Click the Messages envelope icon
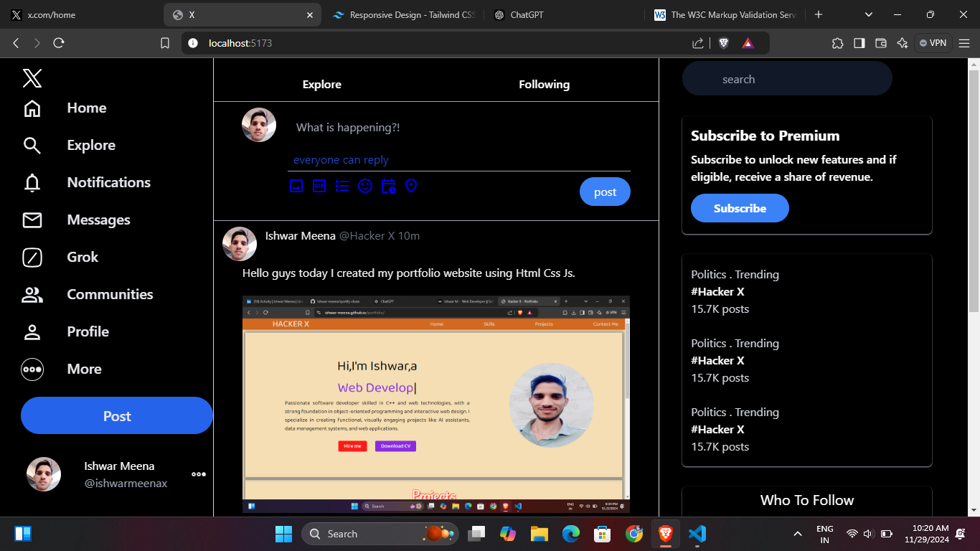The width and height of the screenshot is (980, 551). pyautogui.click(x=32, y=220)
